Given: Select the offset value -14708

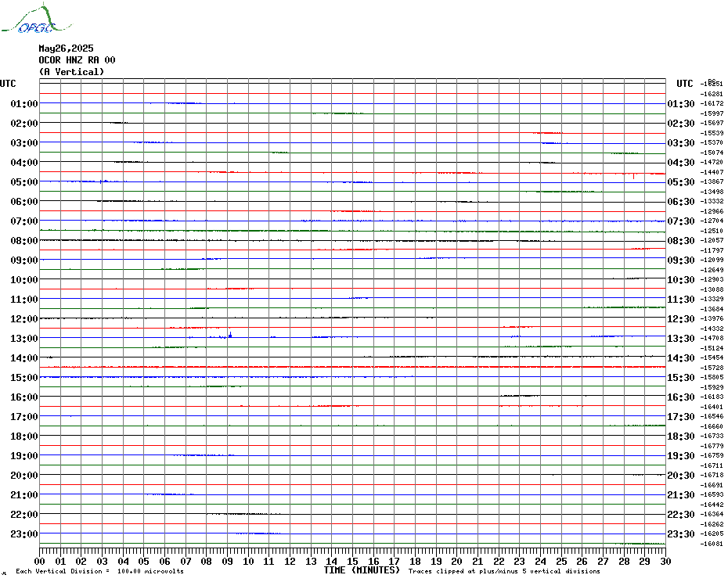Looking at the screenshot, I should (x=712, y=339).
